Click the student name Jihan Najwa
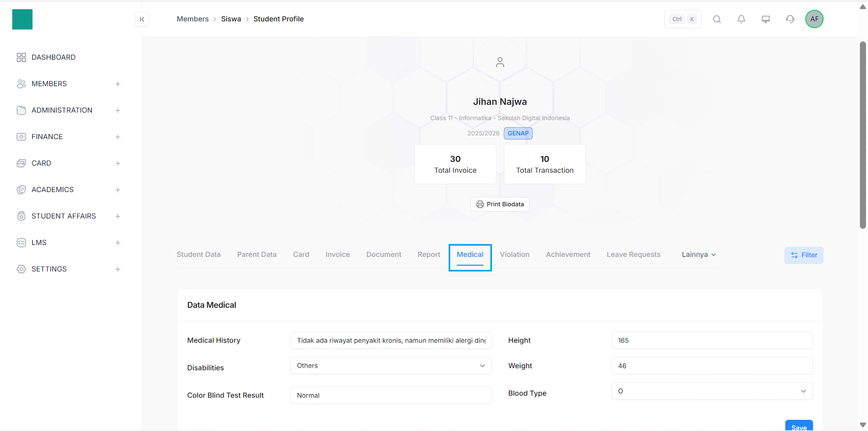This screenshot has width=868, height=431. pos(500,102)
